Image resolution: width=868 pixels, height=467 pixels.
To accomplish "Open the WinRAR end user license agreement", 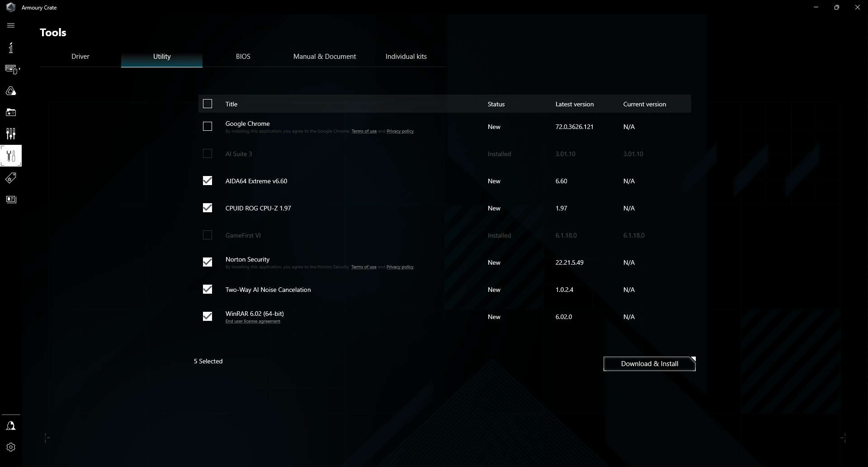I will click(x=253, y=321).
